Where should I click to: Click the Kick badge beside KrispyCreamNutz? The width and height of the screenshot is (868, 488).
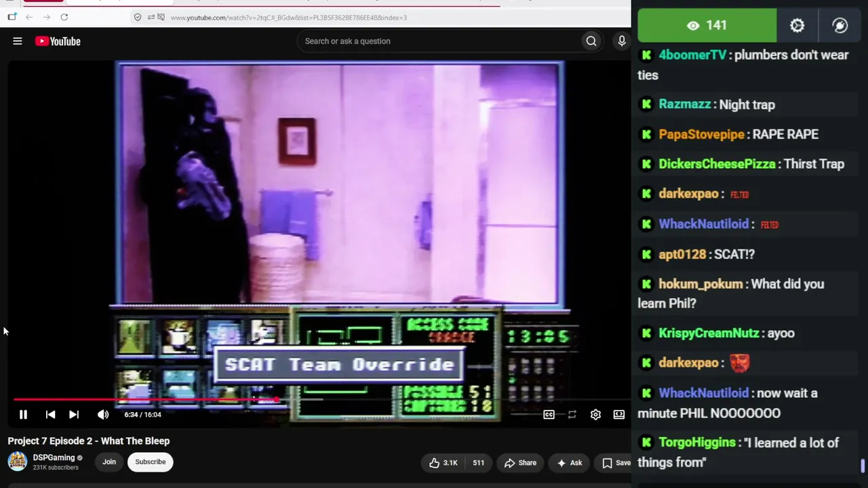tap(646, 333)
